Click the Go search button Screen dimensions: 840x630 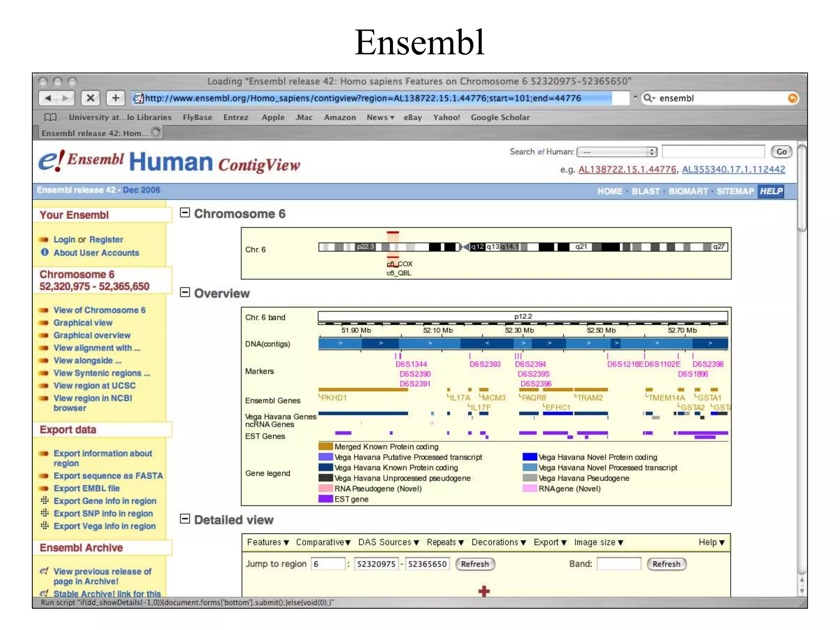(781, 152)
